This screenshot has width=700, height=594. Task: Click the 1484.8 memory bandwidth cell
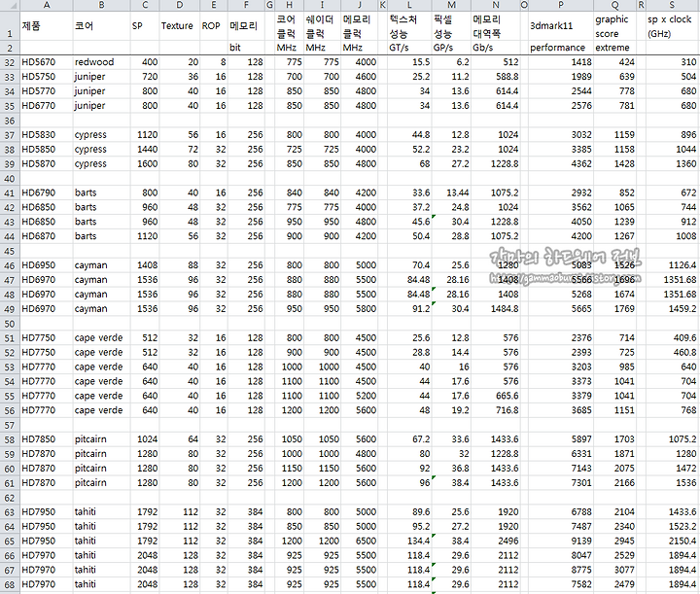click(x=496, y=309)
